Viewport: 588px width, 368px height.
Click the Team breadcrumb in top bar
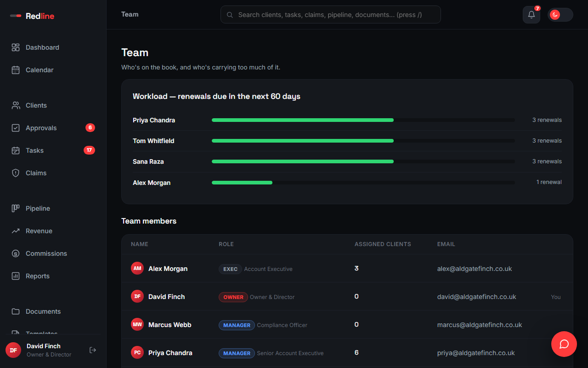coord(130,14)
